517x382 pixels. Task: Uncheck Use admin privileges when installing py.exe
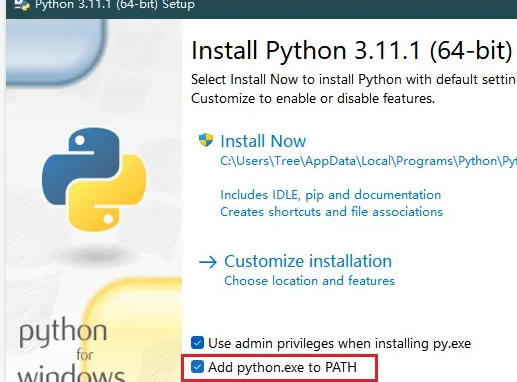tap(197, 343)
